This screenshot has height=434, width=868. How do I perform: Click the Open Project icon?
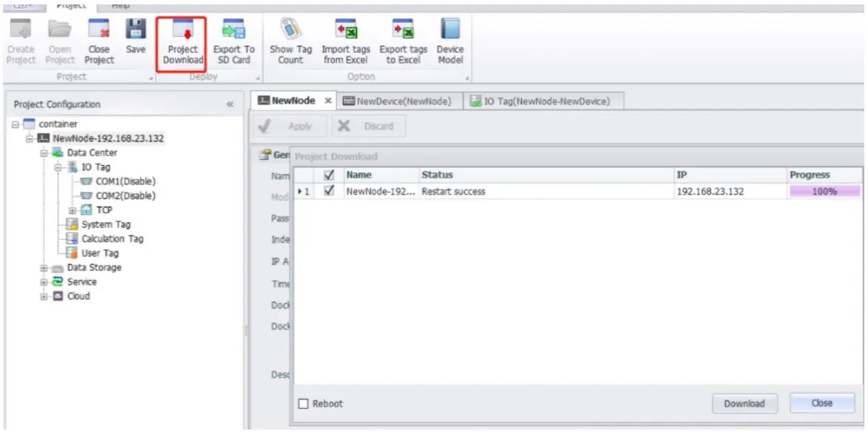(x=60, y=30)
